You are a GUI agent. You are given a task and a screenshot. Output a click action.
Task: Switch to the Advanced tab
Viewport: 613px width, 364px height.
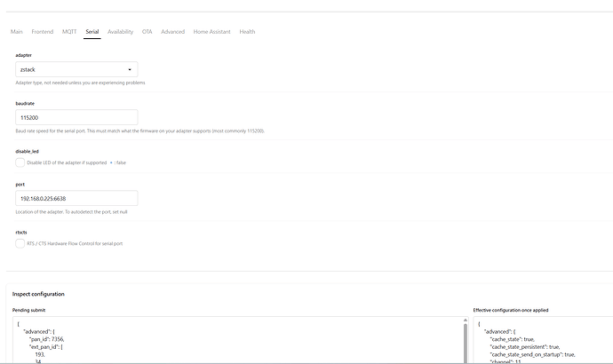173,32
